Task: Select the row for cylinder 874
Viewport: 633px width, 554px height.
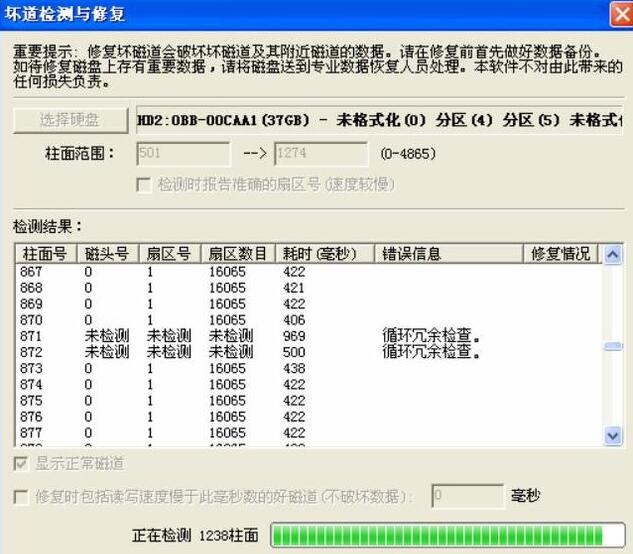Action: point(309,384)
